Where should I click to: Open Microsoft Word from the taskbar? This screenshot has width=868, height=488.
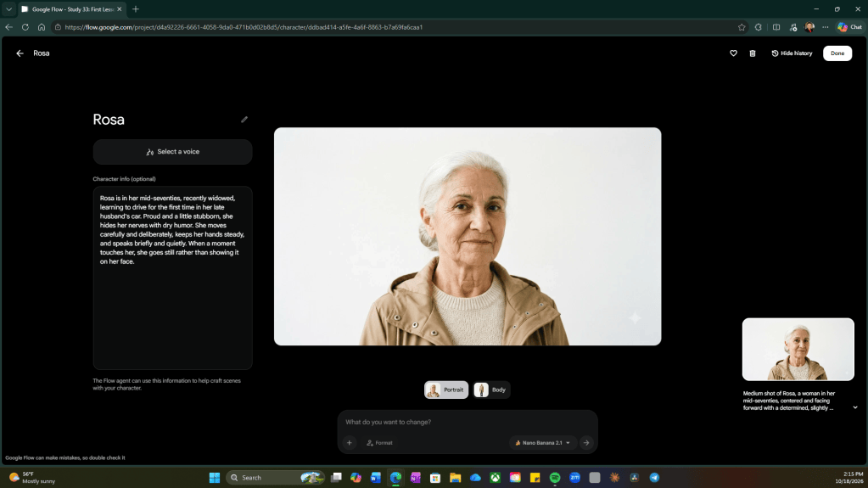pyautogui.click(x=376, y=478)
